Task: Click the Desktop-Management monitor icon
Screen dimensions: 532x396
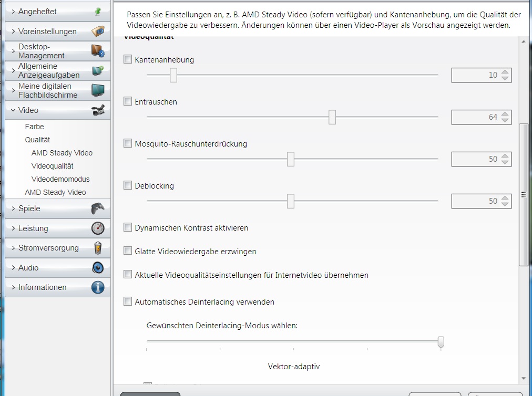Action: pyautogui.click(x=98, y=51)
